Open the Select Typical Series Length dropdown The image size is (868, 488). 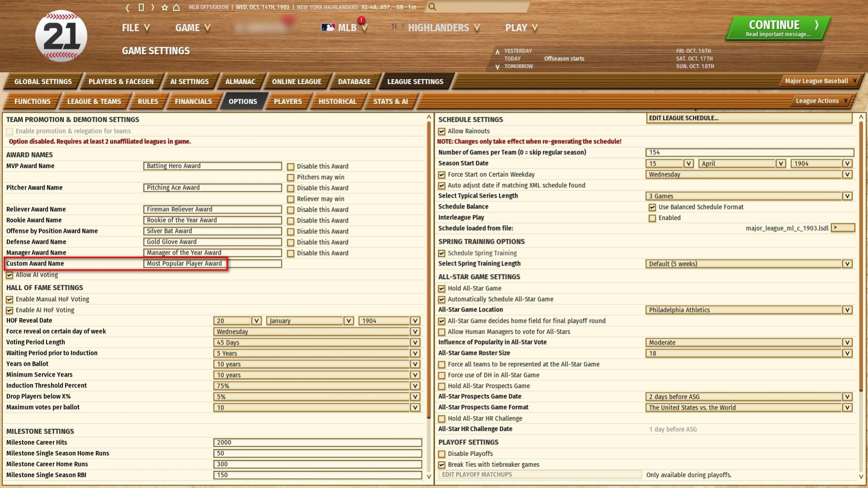click(847, 196)
